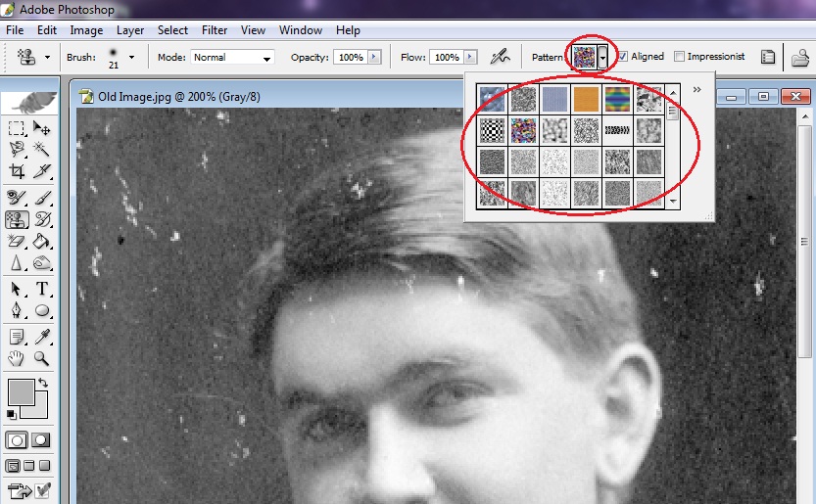Choose standard screen mode
The height and width of the screenshot is (504, 816).
tap(13, 466)
